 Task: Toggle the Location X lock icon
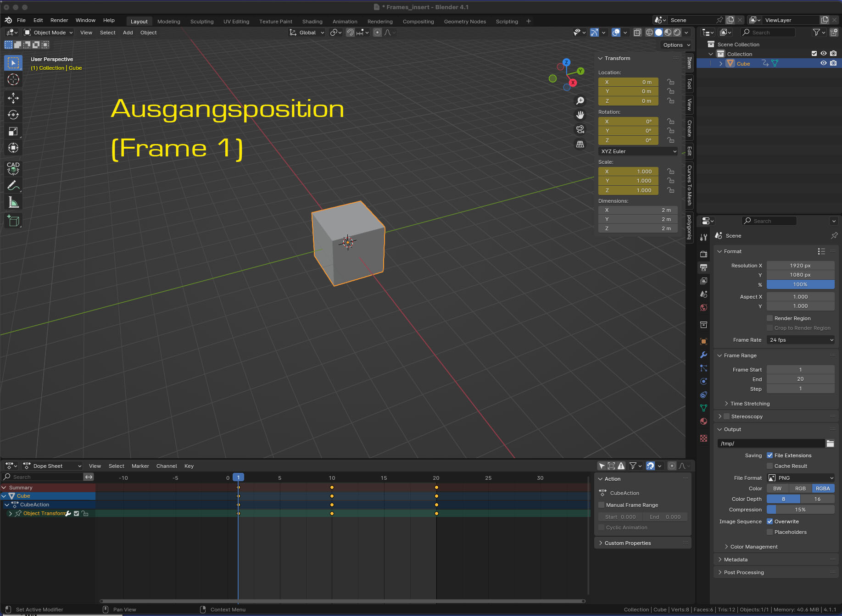pyautogui.click(x=671, y=82)
